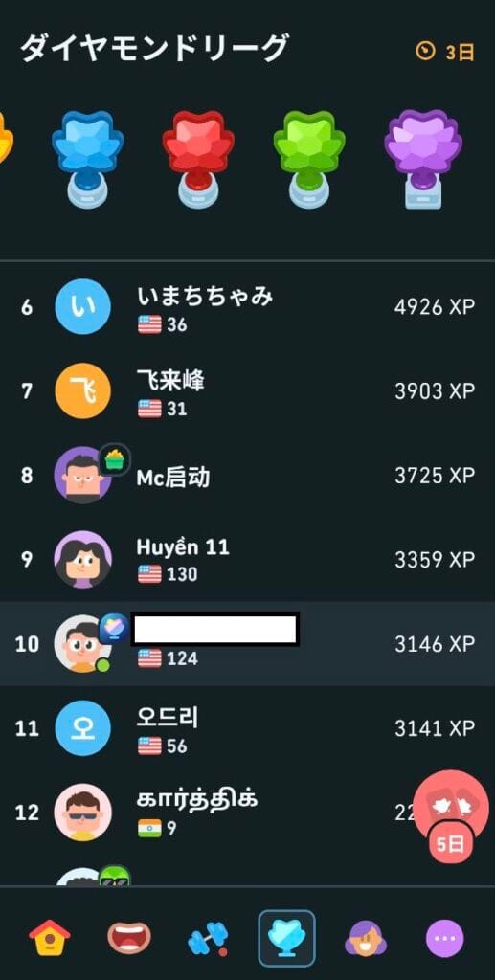Open 오드리 profile at rank 11
The width and height of the screenshot is (495, 980).
(247, 728)
